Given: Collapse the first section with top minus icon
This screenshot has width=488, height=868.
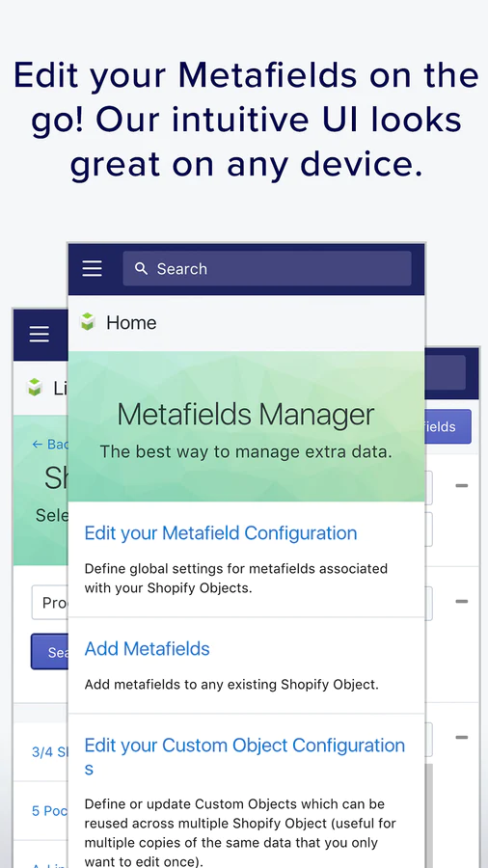Looking at the screenshot, I should (461, 486).
